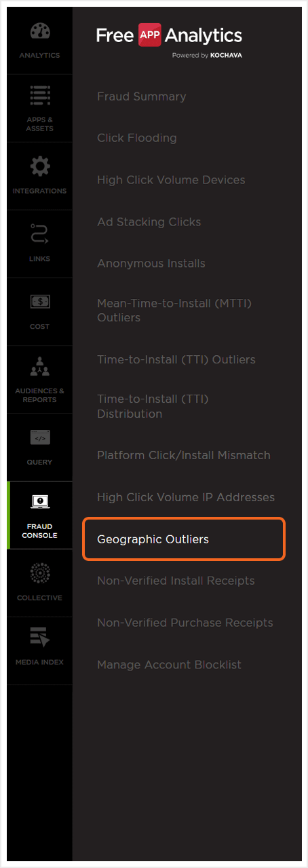308x868 pixels.
Task: Open High Click Volume Devices
Action: pos(171,180)
